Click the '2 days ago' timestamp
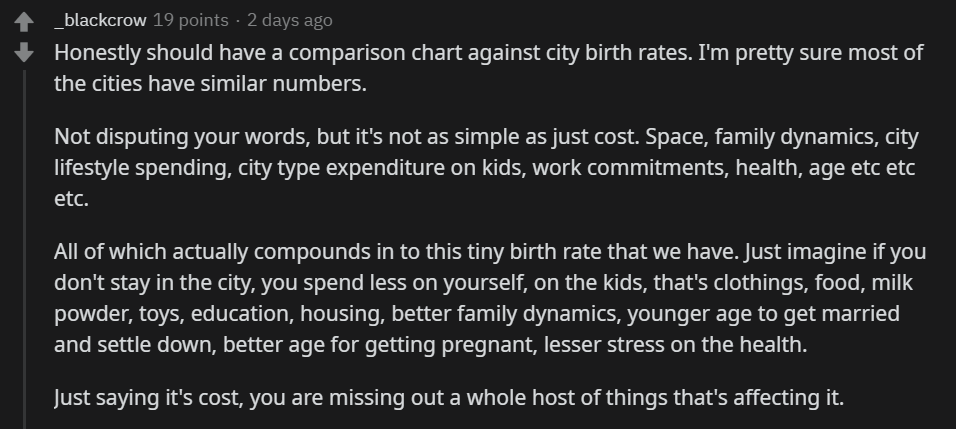The height and width of the screenshot is (429, 956). tap(290, 20)
